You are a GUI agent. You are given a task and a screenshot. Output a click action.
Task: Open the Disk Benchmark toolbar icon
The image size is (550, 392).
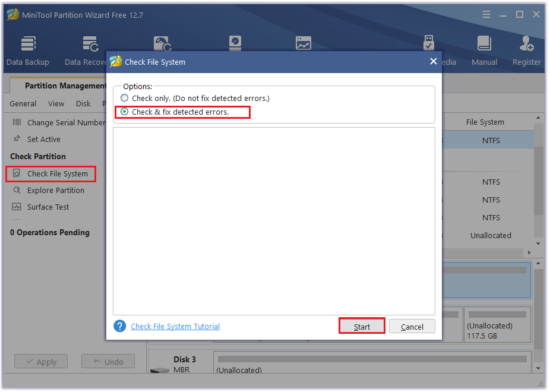[235, 43]
